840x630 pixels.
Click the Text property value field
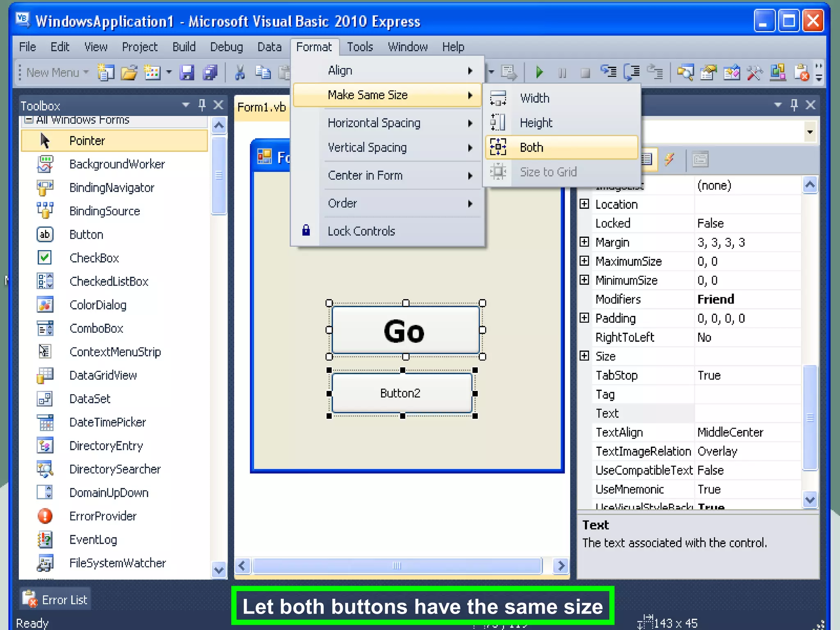coord(747,413)
